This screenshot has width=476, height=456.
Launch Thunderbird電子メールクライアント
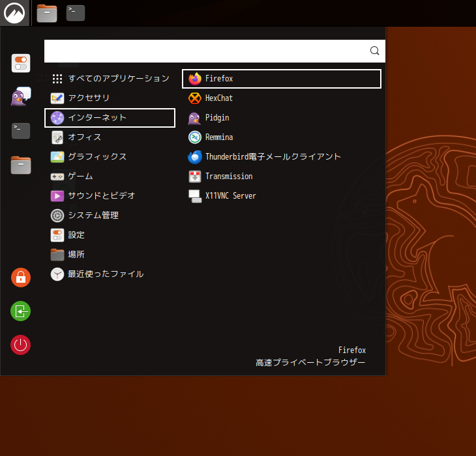pyautogui.click(x=282, y=157)
